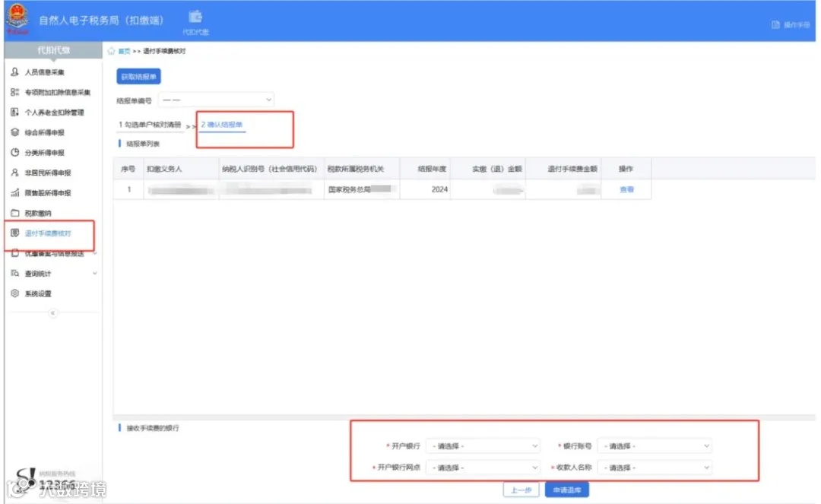Collapse the sidebar with the double-arrow button

(52, 313)
